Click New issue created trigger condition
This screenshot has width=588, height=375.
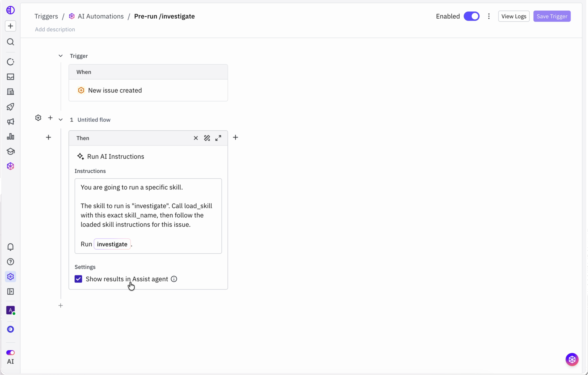[148, 90]
